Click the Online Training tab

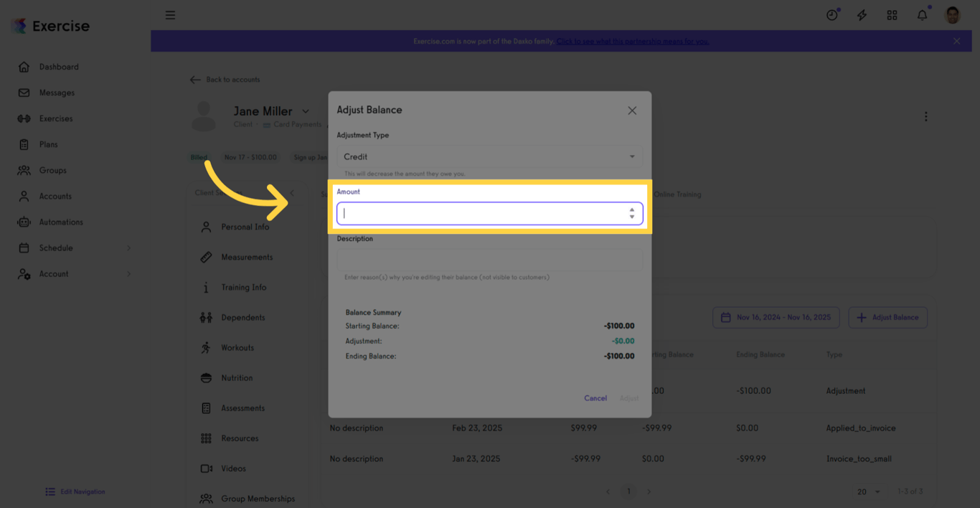click(677, 194)
